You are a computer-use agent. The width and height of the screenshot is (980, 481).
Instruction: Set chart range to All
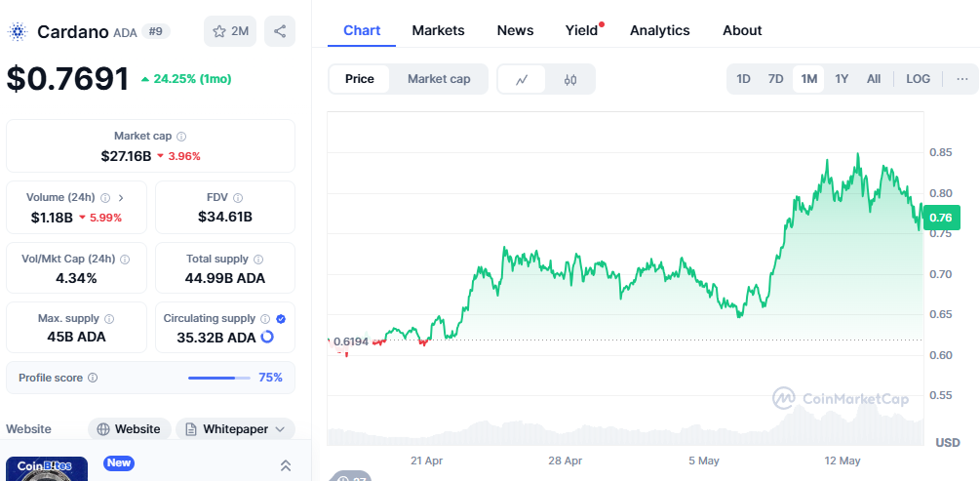tap(874, 79)
